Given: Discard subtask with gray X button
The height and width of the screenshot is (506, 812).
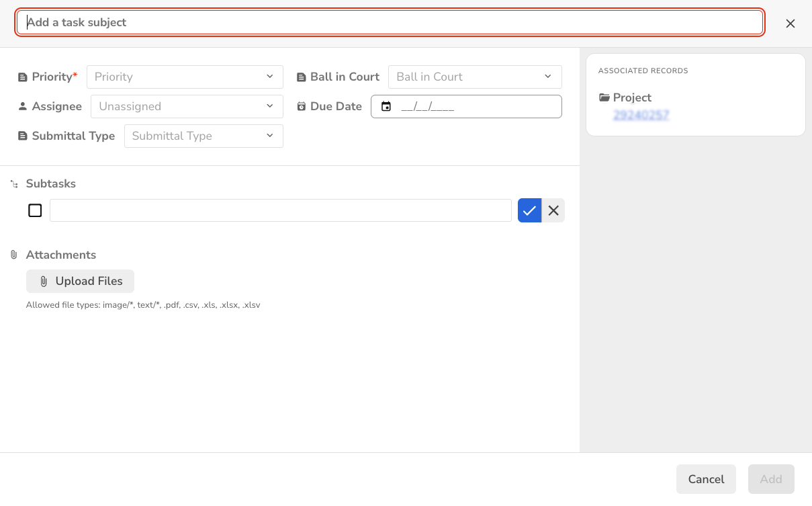Looking at the screenshot, I should click(x=553, y=210).
